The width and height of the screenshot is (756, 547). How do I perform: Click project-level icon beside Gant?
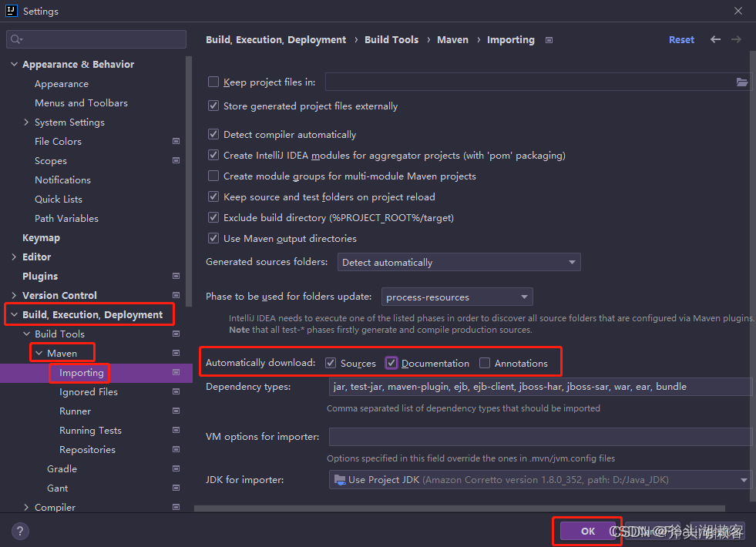pos(176,488)
